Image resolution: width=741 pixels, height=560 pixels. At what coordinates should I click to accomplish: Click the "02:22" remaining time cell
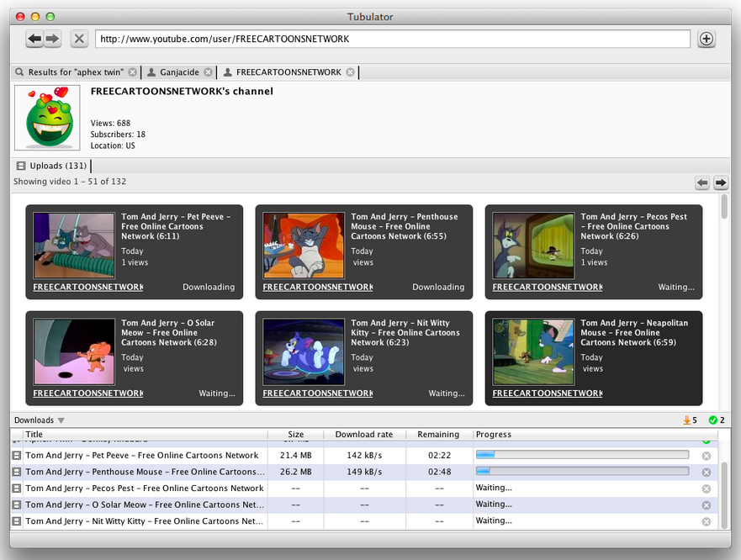pos(439,456)
